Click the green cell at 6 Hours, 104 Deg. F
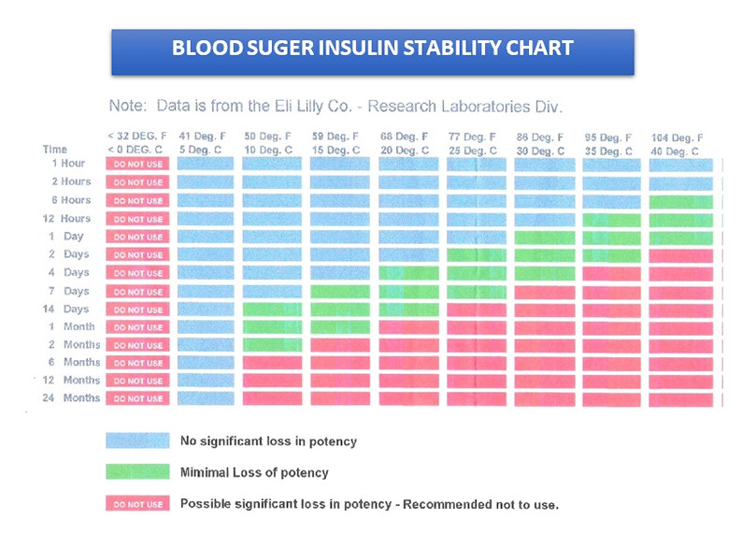Image resolution: width=756 pixels, height=548 pixels. 681,202
